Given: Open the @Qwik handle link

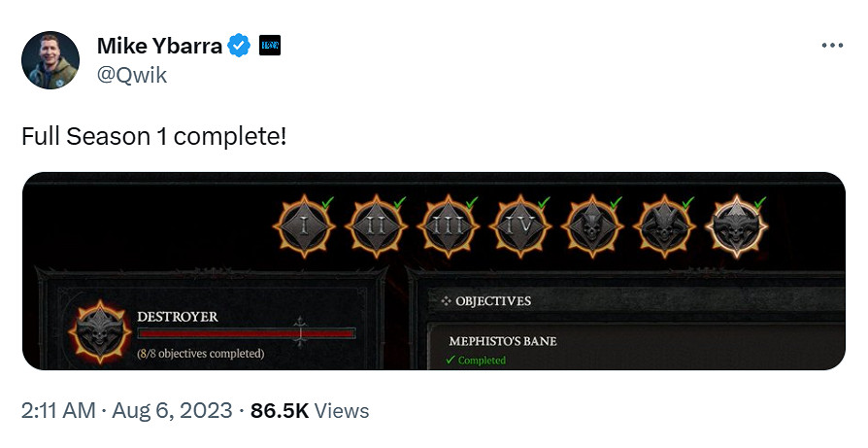Looking at the screenshot, I should pyautogui.click(x=132, y=75).
